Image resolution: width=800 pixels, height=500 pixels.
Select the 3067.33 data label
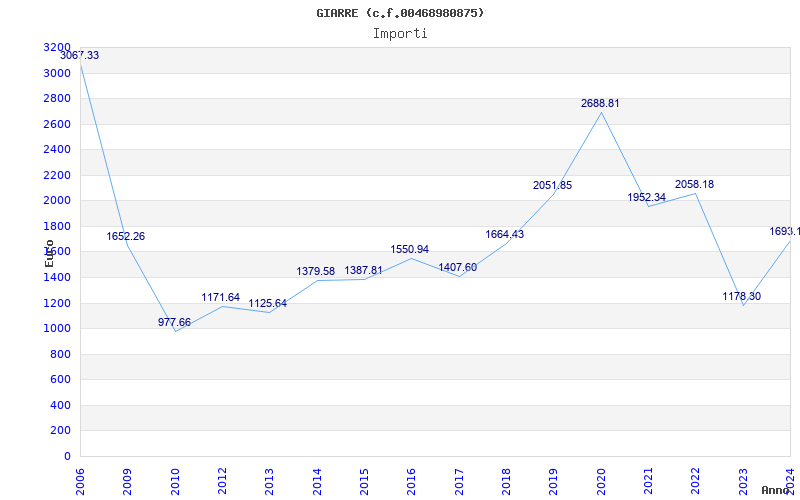click(x=80, y=56)
